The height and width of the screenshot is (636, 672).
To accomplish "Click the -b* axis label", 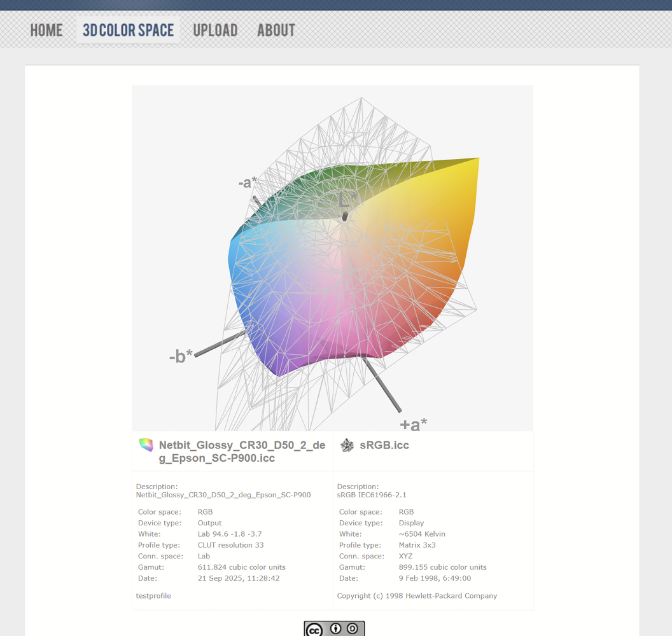I will pos(181,357).
